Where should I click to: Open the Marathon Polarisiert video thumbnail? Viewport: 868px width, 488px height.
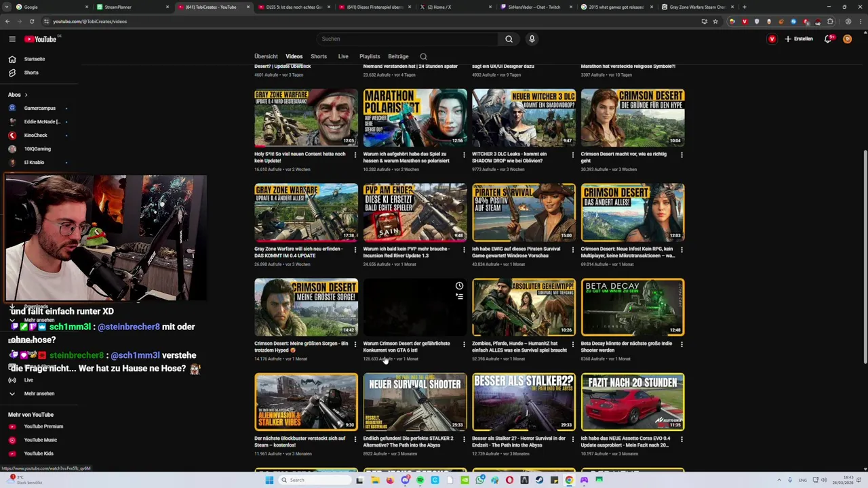click(415, 118)
